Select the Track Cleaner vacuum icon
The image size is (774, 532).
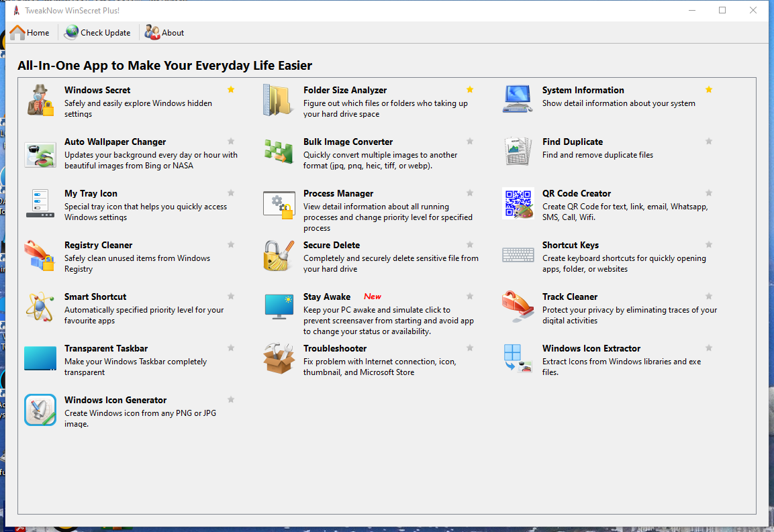pyautogui.click(x=518, y=307)
